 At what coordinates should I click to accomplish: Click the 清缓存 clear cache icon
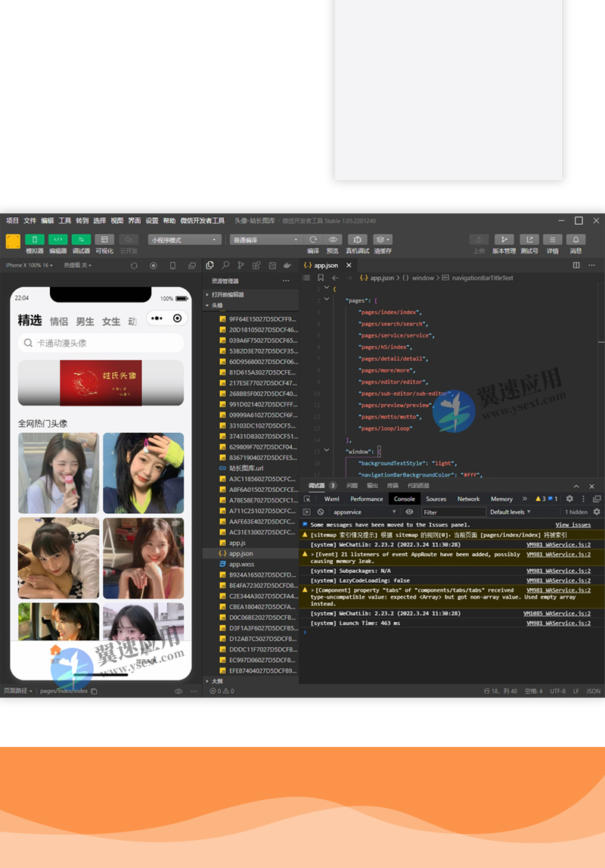coord(383,240)
